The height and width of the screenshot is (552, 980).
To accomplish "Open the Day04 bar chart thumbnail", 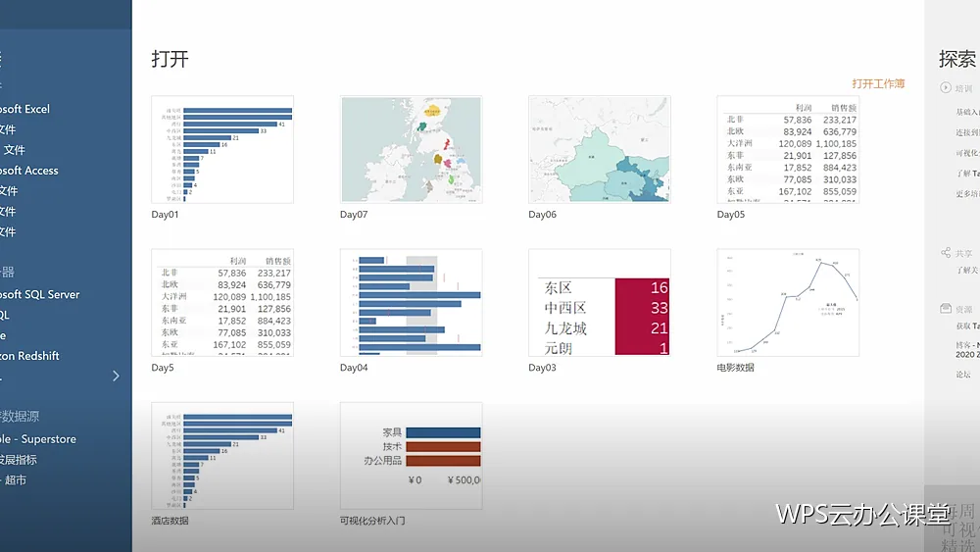I will (412, 303).
